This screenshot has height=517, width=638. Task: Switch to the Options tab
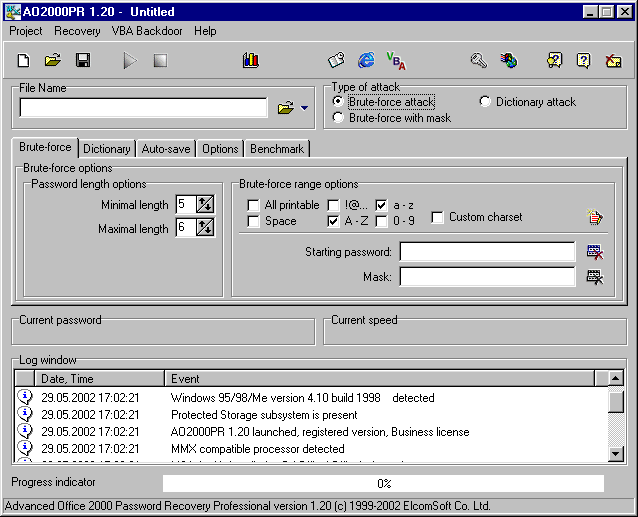coord(220,149)
